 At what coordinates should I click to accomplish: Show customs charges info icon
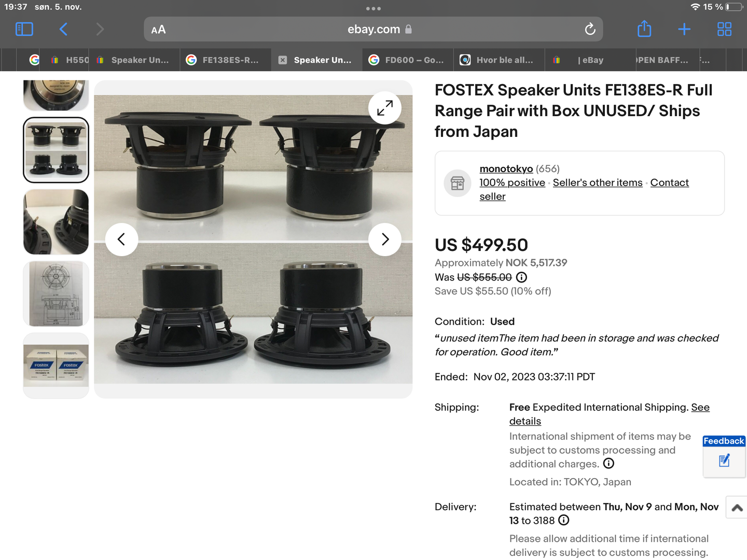pyautogui.click(x=608, y=464)
